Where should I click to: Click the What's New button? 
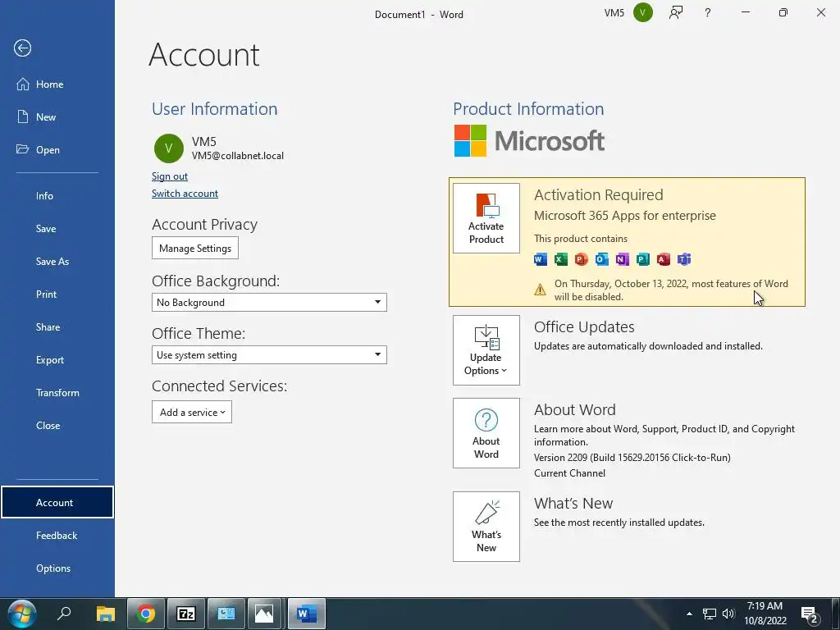[x=486, y=527]
